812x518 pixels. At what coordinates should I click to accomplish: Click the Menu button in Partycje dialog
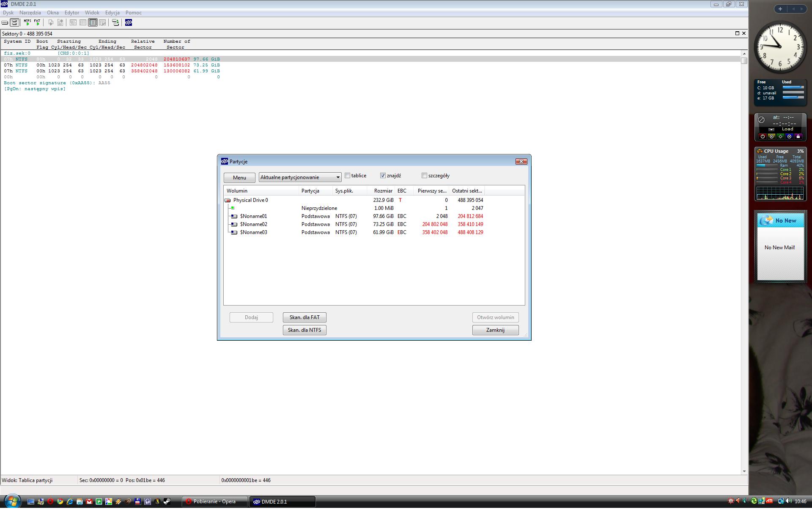click(x=239, y=178)
